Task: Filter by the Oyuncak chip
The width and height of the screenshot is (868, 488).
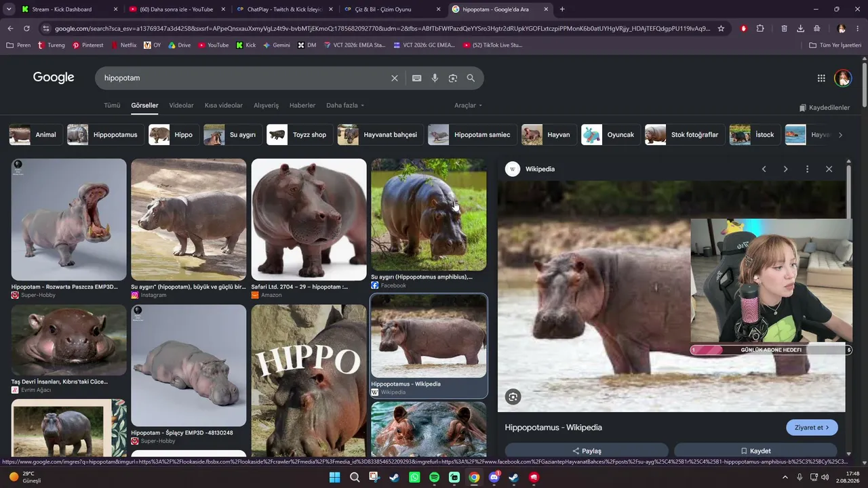Action: pos(610,135)
